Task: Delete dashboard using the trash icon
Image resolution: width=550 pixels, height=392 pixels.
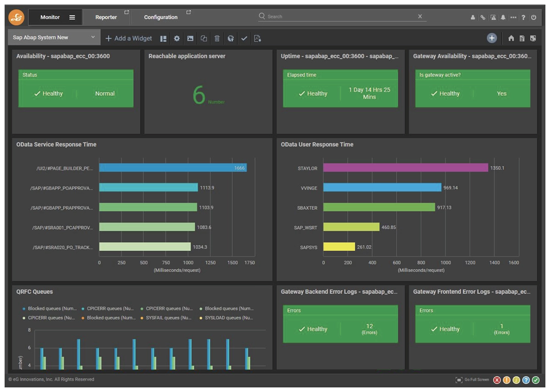Action: click(217, 38)
